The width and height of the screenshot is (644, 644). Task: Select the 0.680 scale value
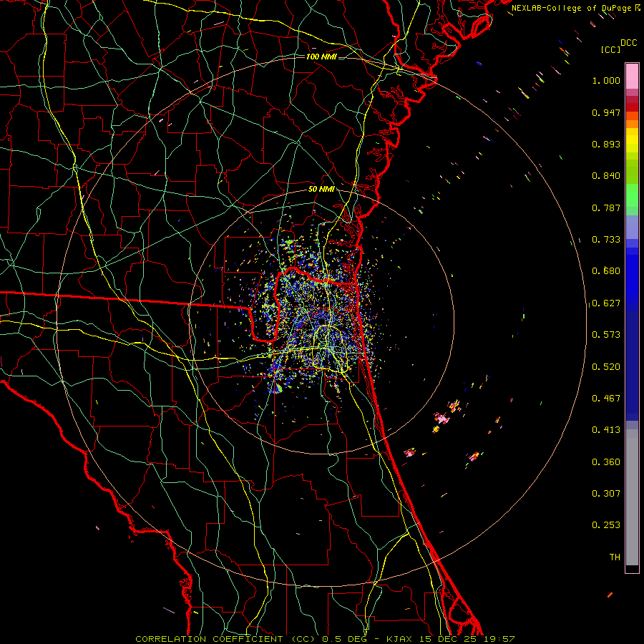pyautogui.click(x=606, y=271)
